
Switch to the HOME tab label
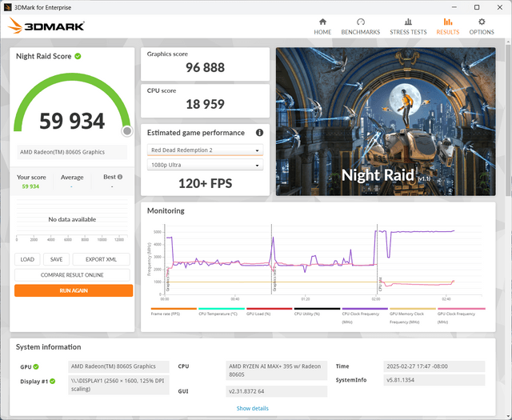pos(322,32)
